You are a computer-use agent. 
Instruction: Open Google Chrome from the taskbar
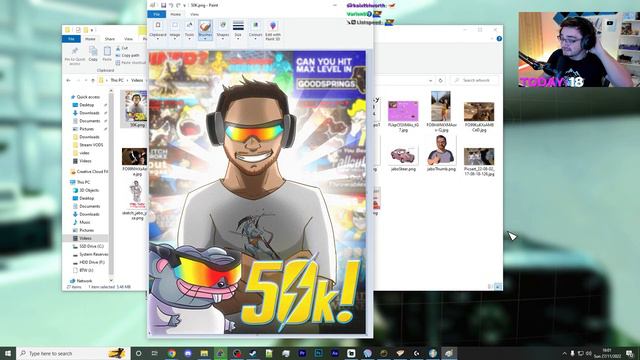[x=171, y=353]
